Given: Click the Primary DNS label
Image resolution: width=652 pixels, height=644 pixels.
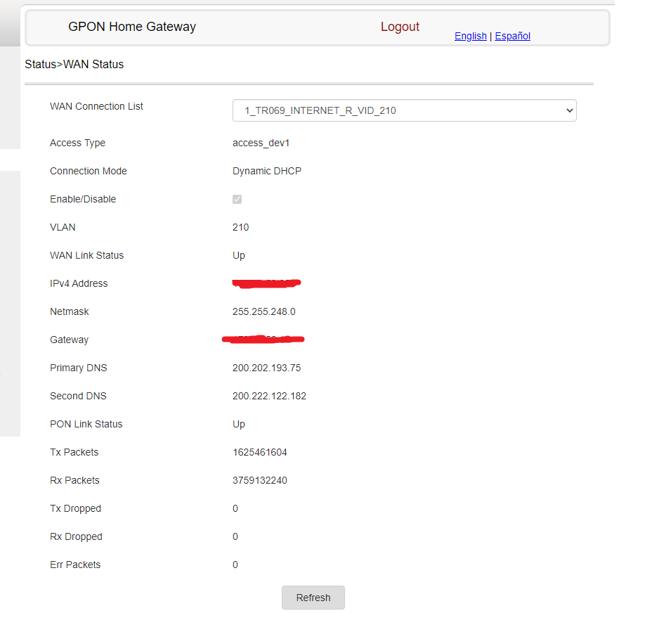Looking at the screenshot, I should (x=79, y=368).
